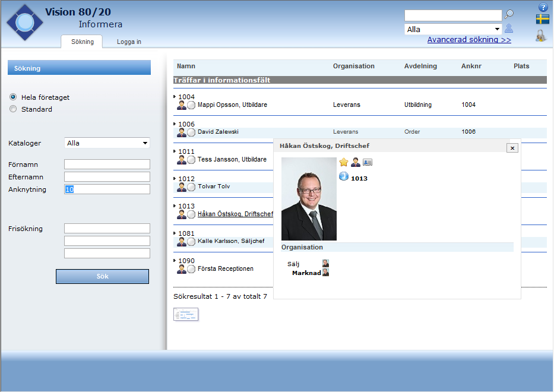The height and width of the screenshot is (392, 554).
Task: Click the top search text box
Action: pos(453,15)
